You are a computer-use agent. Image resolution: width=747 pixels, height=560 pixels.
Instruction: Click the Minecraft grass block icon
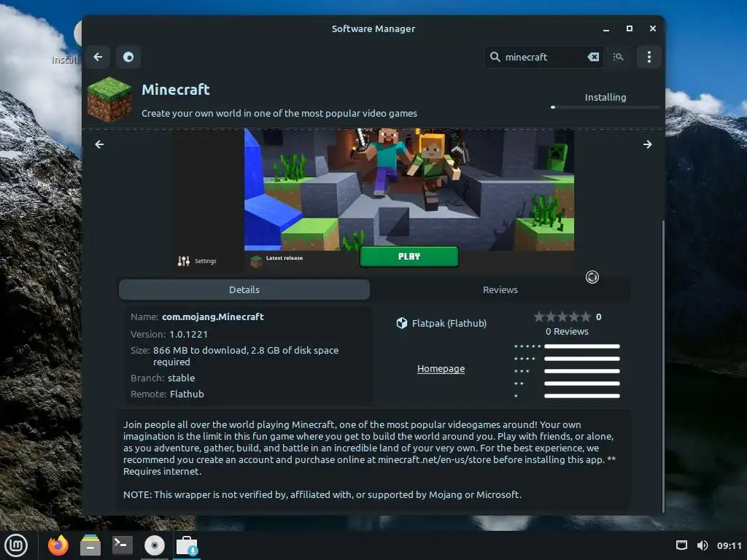[109, 99]
